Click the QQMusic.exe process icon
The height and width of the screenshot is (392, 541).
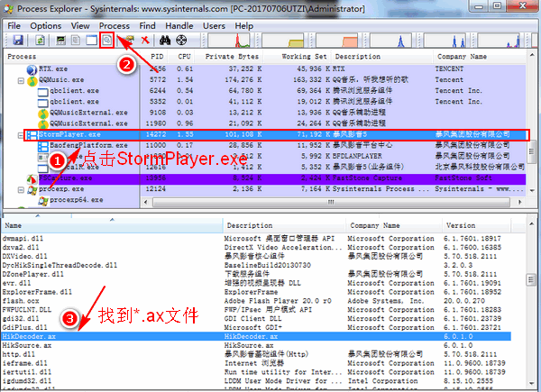(x=32, y=81)
